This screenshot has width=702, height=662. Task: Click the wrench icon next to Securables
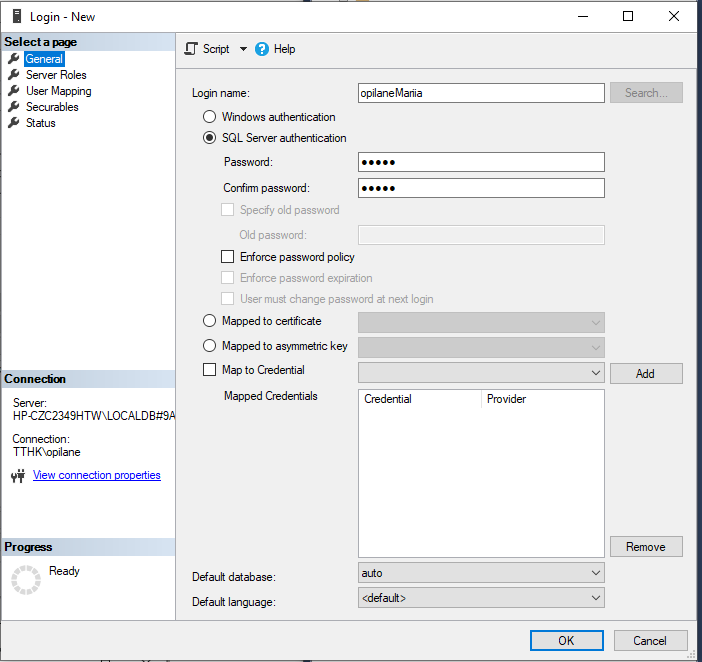[x=14, y=107]
